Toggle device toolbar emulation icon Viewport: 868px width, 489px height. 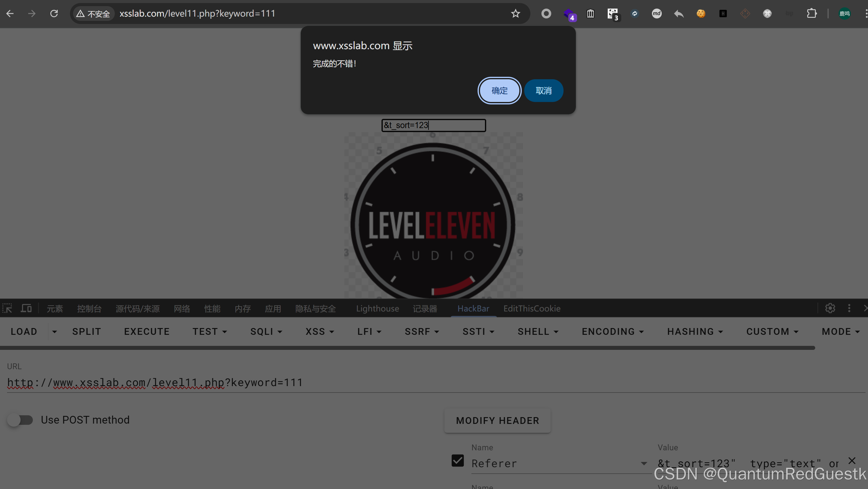pos(26,308)
